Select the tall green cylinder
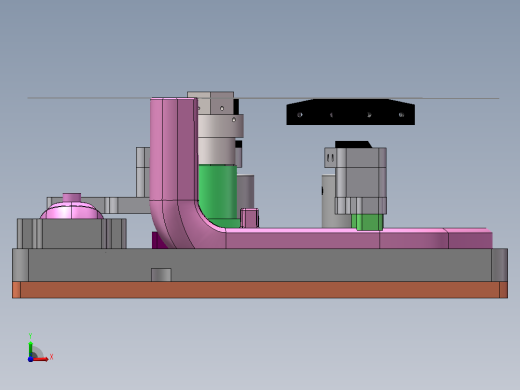520x390 pixels. pos(217,192)
